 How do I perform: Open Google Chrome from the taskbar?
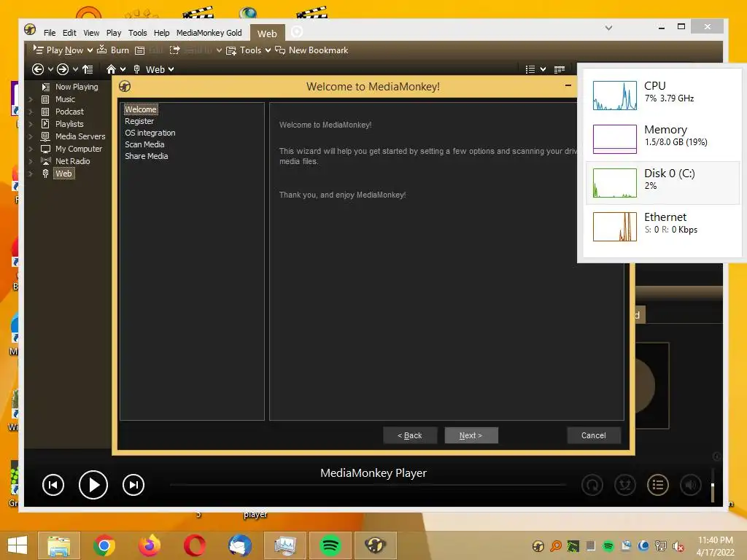point(104,545)
